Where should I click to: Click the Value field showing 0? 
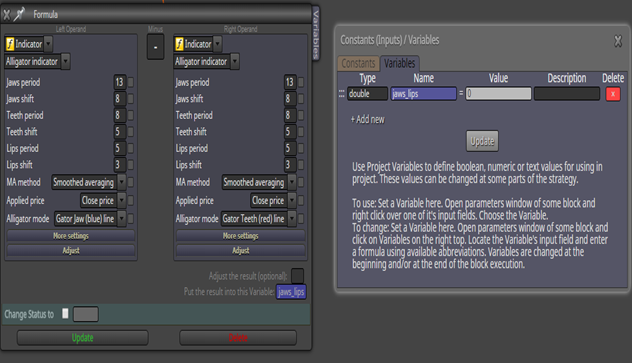coord(498,94)
